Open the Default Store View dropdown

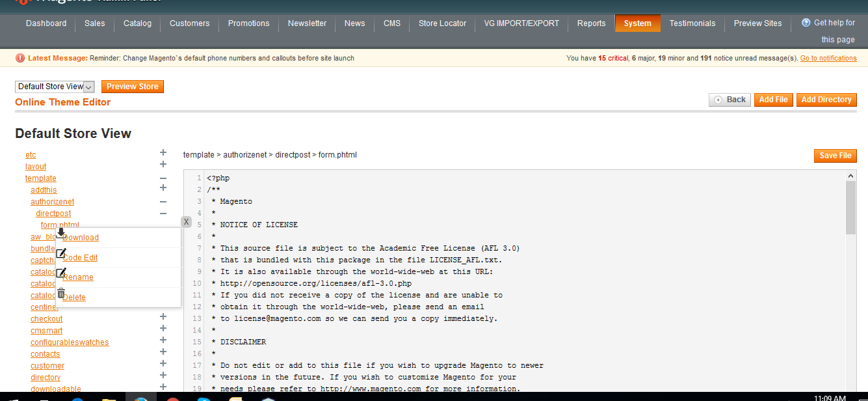(x=55, y=87)
